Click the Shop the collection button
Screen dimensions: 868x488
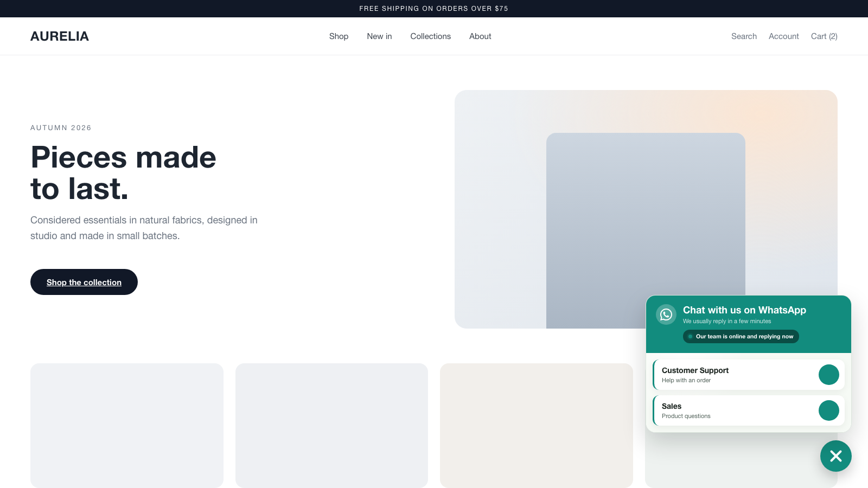pyautogui.click(x=84, y=282)
